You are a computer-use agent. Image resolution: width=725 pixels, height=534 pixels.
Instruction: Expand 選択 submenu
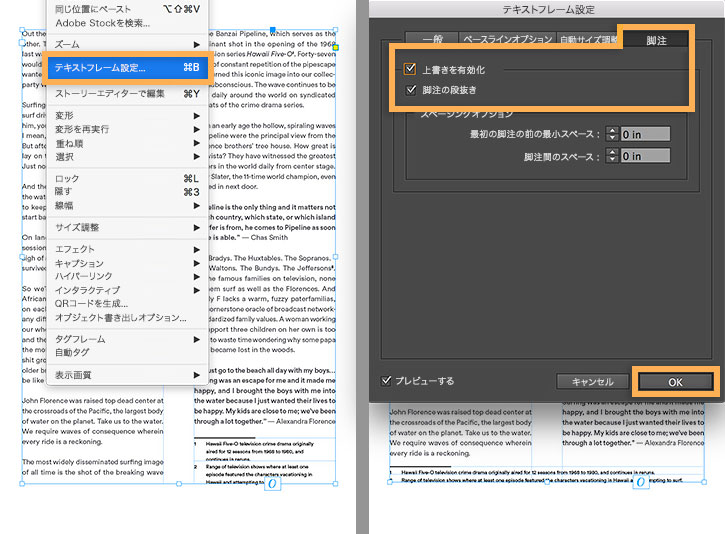coord(127,157)
